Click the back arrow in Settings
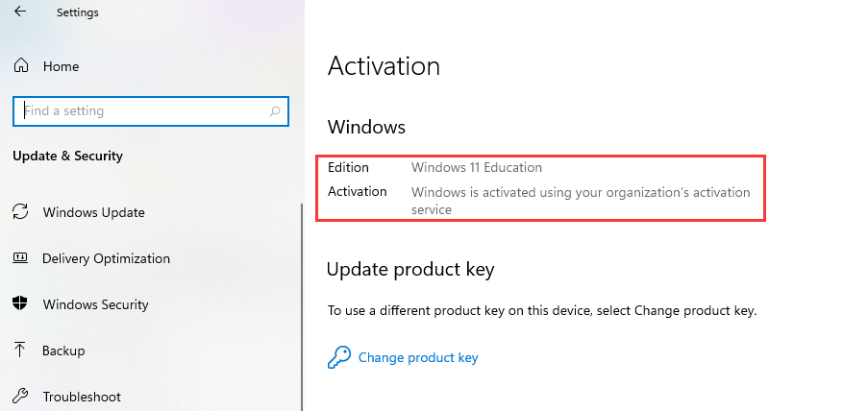868x411 pixels. pyautogui.click(x=20, y=12)
